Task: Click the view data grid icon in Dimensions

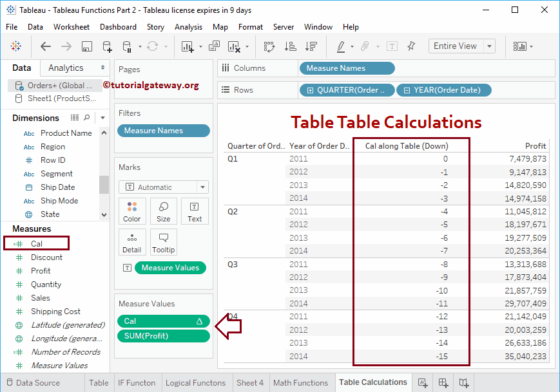Action: (x=75, y=117)
